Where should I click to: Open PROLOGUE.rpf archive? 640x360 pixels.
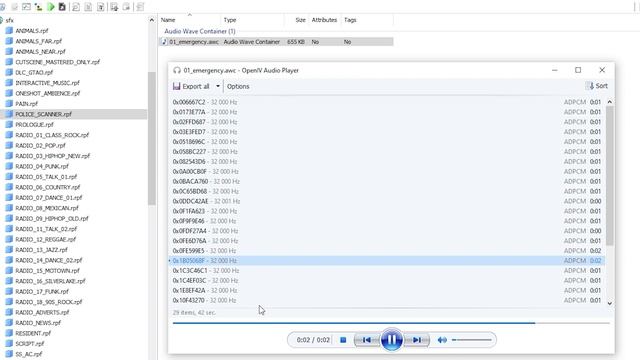pyautogui.click(x=34, y=124)
